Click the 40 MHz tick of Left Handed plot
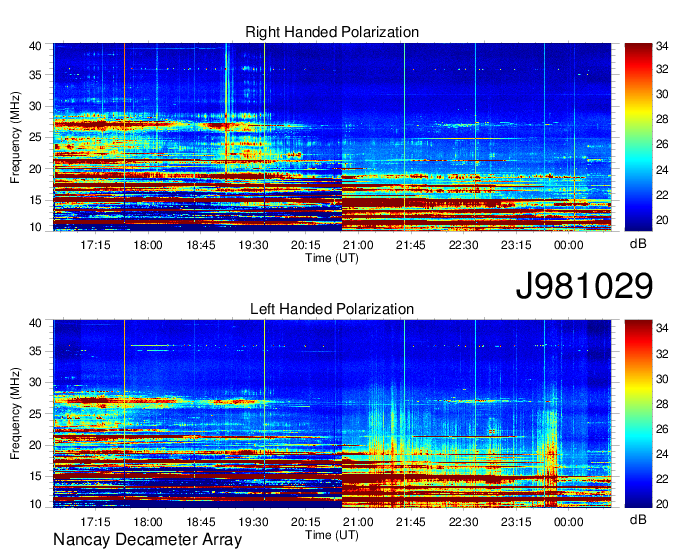Viewport: 680px width, 552px height. 35,323
